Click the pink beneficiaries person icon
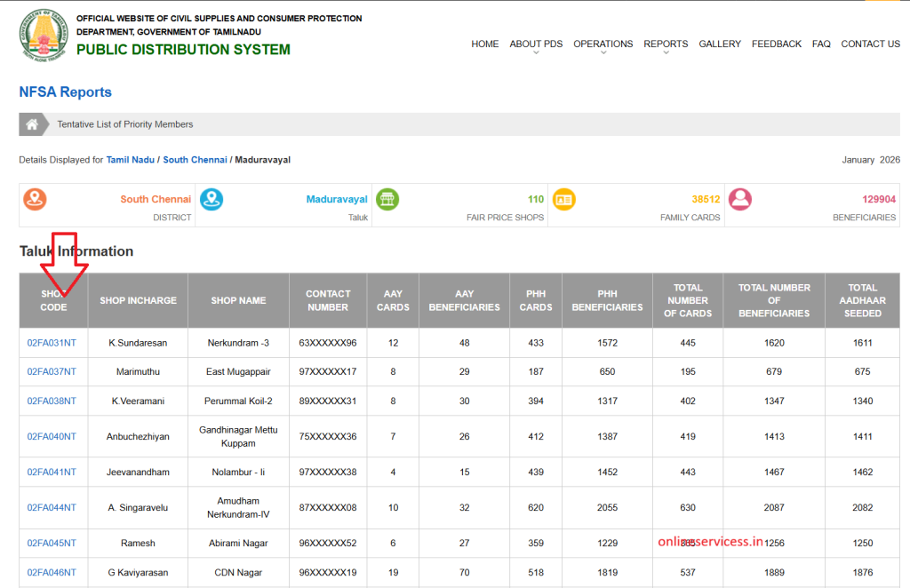This screenshot has width=910, height=588. click(739, 199)
